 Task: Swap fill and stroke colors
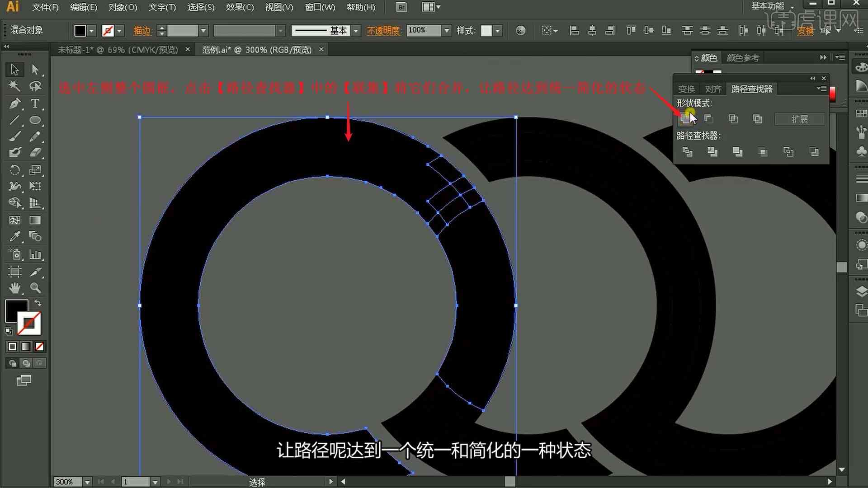point(38,303)
